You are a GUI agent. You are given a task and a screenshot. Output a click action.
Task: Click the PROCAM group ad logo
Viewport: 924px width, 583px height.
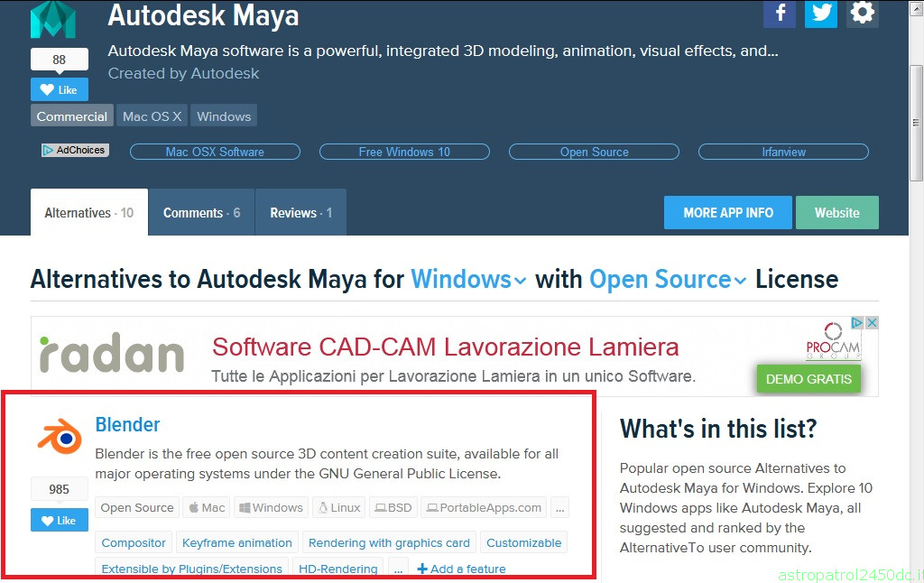pyautogui.click(x=833, y=341)
